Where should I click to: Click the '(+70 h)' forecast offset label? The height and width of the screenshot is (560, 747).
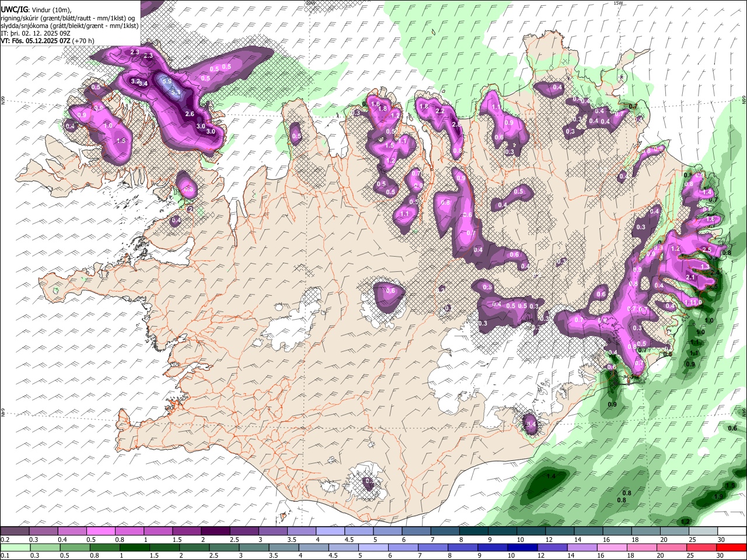coord(84,41)
